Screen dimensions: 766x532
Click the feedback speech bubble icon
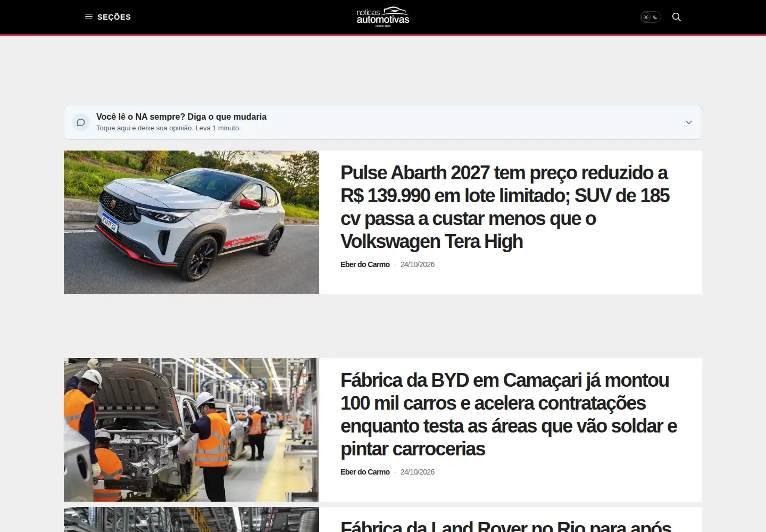click(81, 122)
